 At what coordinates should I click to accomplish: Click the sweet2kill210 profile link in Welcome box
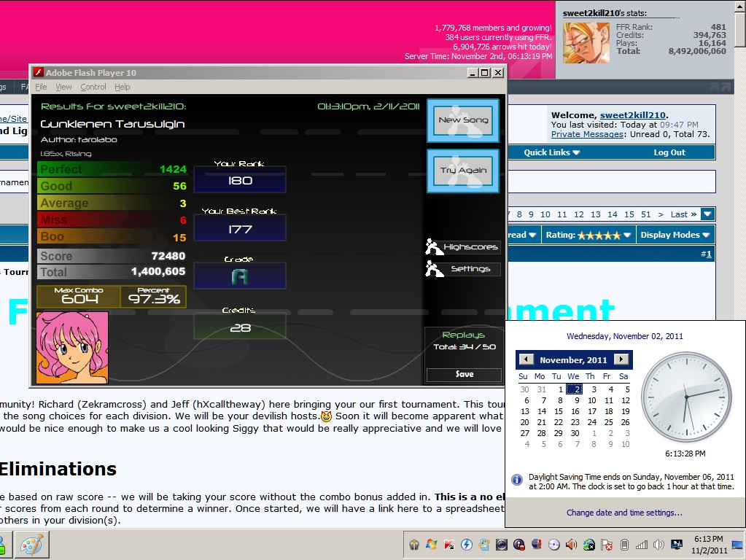pos(632,115)
